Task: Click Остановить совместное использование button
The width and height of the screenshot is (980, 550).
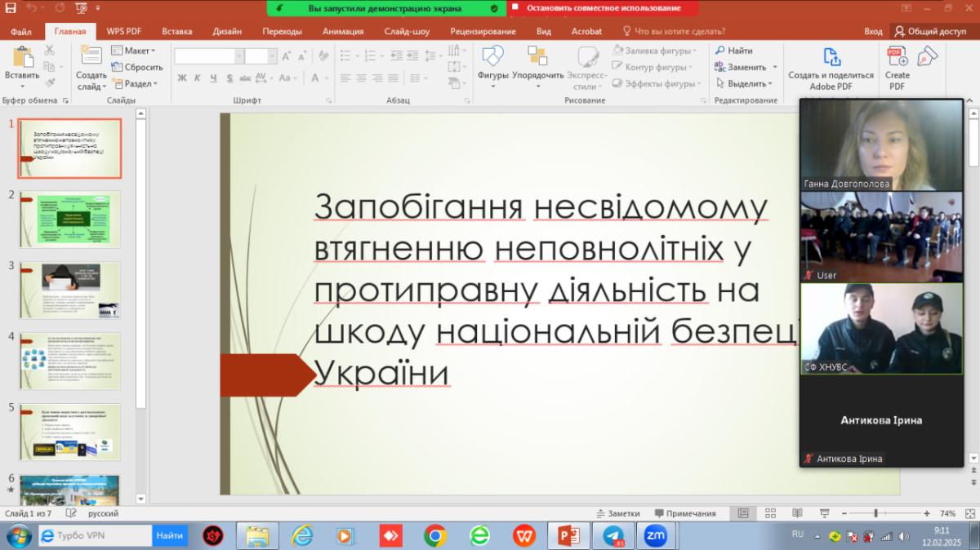Action: 603,8
